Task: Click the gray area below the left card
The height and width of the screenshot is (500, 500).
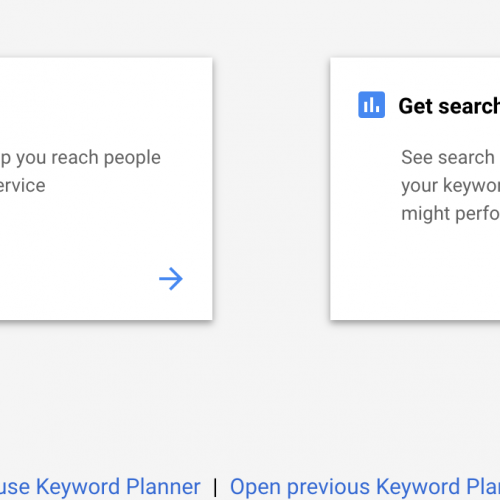Action: coord(106,393)
